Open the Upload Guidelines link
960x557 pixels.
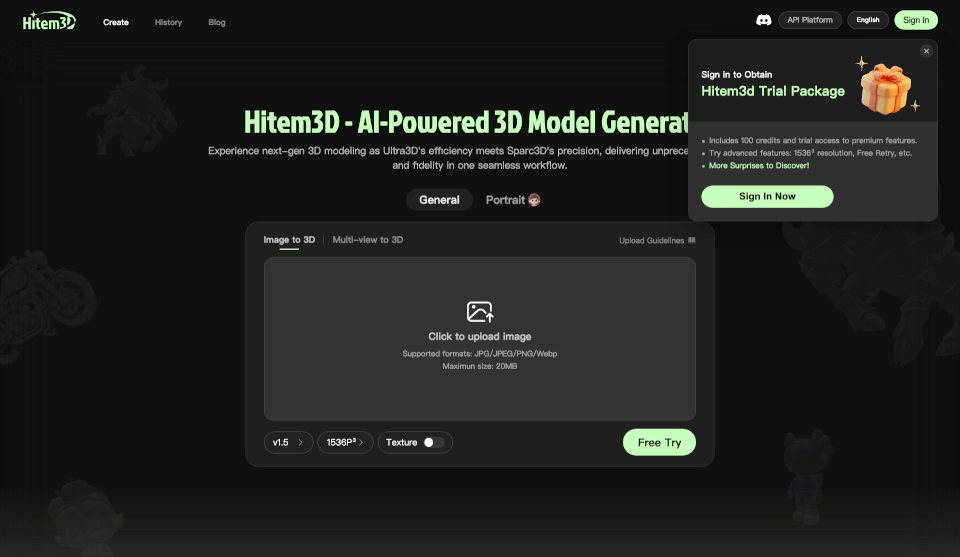tap(657, 241)
